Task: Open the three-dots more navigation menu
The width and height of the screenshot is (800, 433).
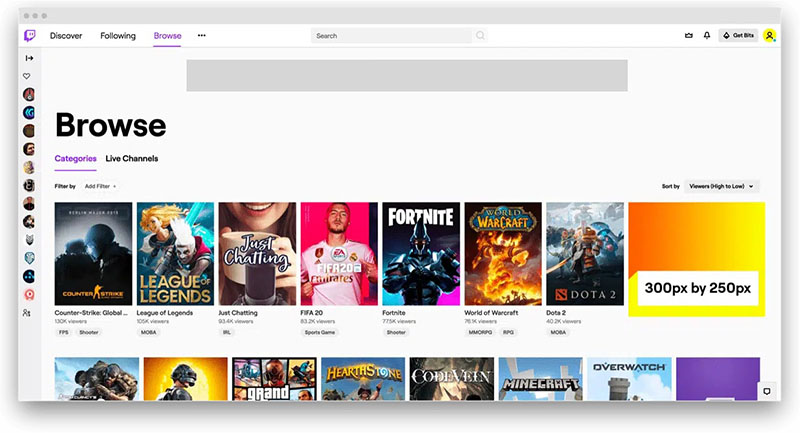Action: (x=201, y=36)
